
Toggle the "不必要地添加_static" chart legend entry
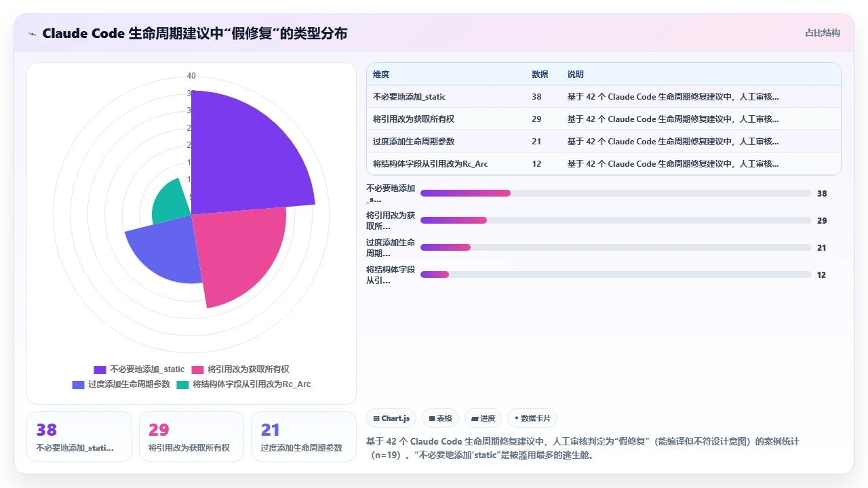tap(139, 369)
